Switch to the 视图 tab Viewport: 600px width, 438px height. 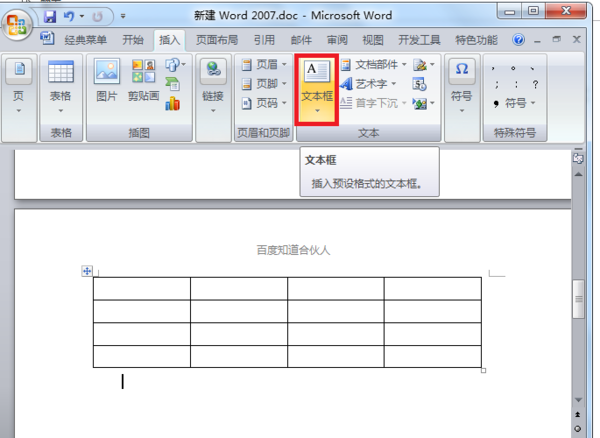coord(373,40)
